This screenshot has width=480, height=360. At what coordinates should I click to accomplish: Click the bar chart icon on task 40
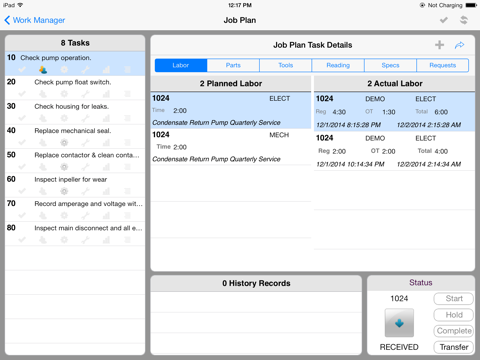click(106, 143)
